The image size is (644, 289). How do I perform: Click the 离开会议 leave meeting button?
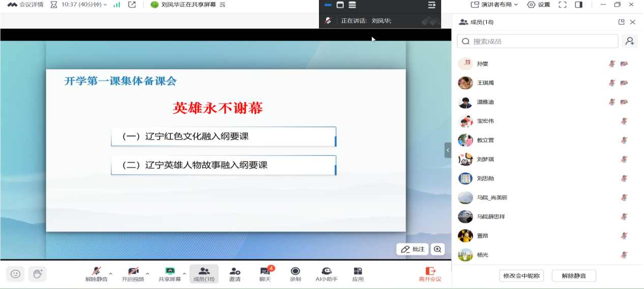coord(430,274)
